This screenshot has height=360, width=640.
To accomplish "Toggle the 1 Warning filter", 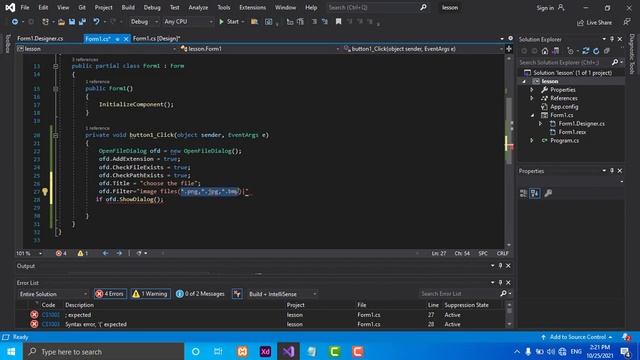I will (x=151, y=294).
